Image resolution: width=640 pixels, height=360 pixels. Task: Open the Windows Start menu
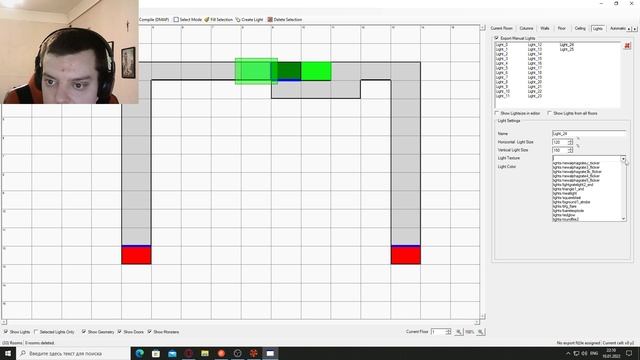[x=8, y=353]
